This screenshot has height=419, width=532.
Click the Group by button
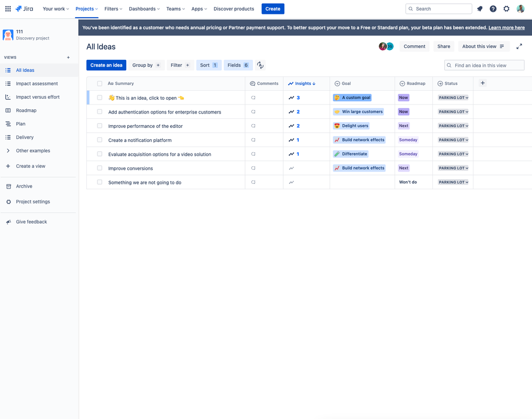(x=146, y=65)
